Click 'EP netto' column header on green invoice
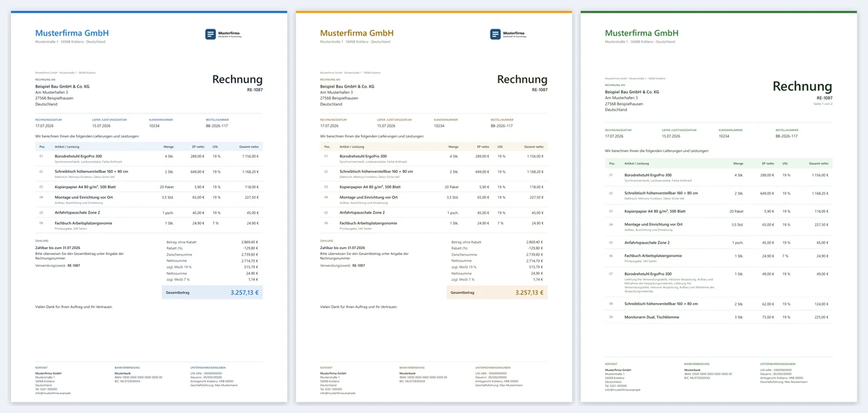Screen dimensions: 868x413 point(768,162)
